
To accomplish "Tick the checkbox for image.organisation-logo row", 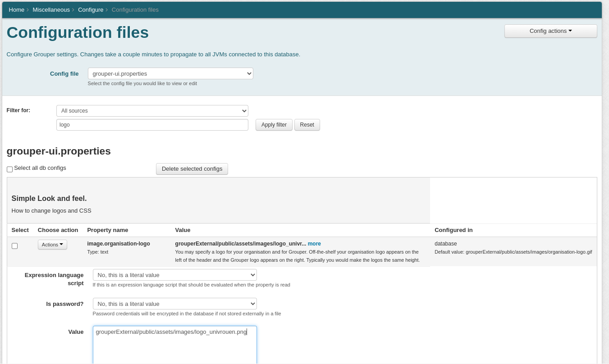I will pyautogui.click(x=15, y=246).
